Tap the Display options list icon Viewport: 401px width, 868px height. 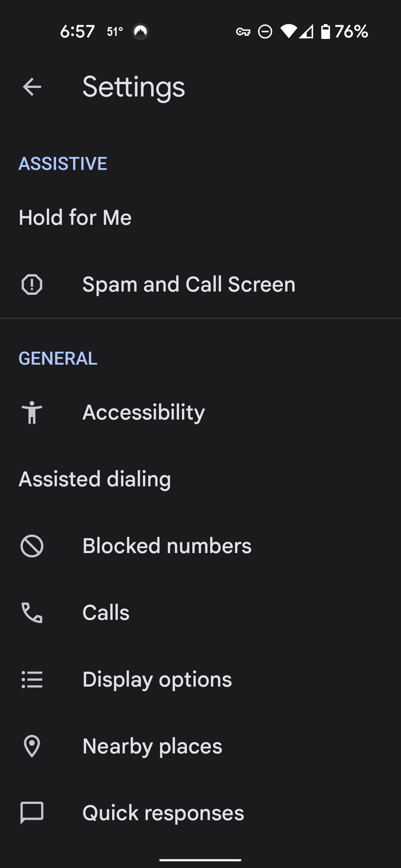coord(32,680)
